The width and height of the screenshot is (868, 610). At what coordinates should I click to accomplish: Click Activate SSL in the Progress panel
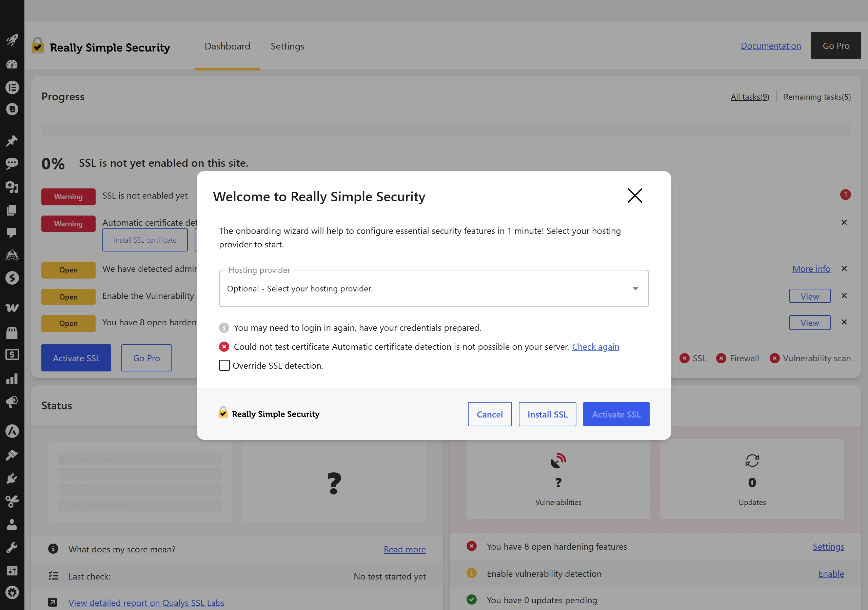pyautogui.click(x=76, y=358)
